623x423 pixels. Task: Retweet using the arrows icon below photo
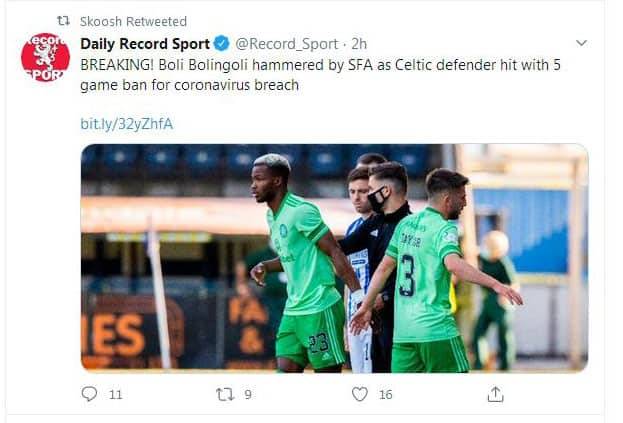click(225, 394)
